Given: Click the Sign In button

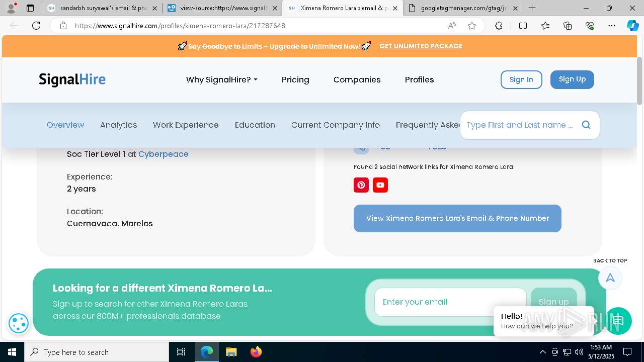Looking at the screenshot, I should (x=521, y=79).
